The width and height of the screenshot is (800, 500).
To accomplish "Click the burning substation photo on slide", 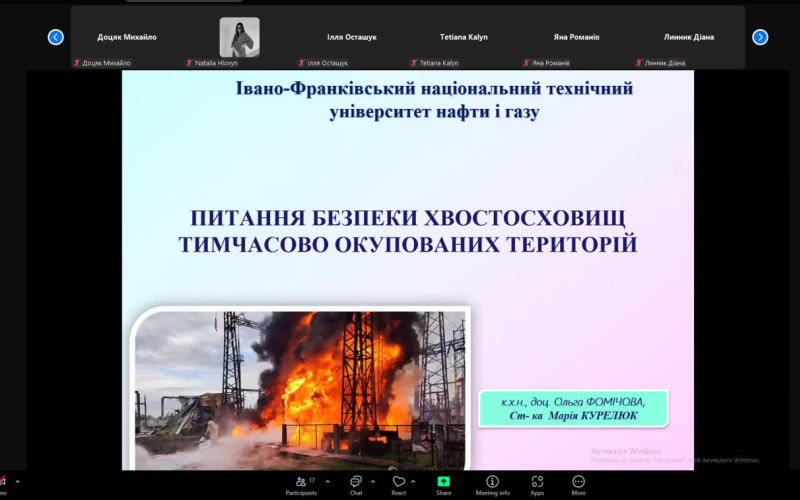I will coord(301,388).
